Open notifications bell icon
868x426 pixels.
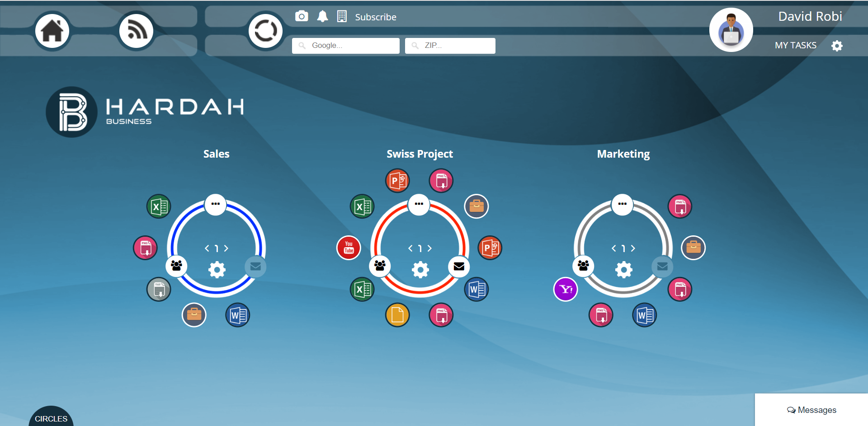[x=322, y=17]
